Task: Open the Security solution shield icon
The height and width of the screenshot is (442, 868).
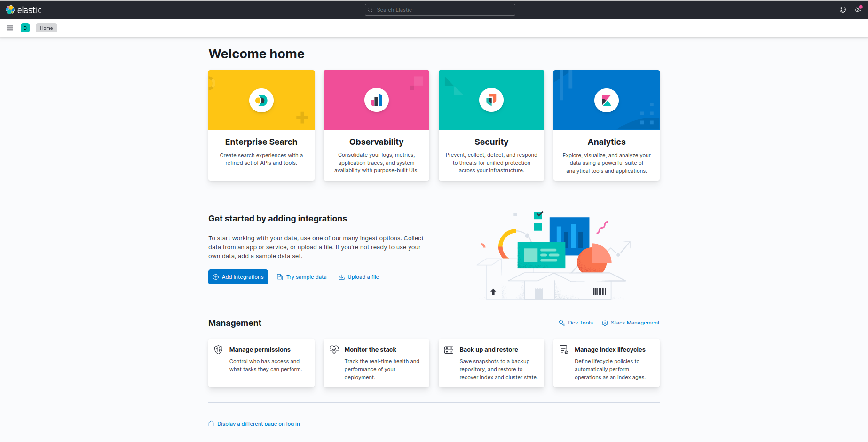Action: (x=491, y=100)
